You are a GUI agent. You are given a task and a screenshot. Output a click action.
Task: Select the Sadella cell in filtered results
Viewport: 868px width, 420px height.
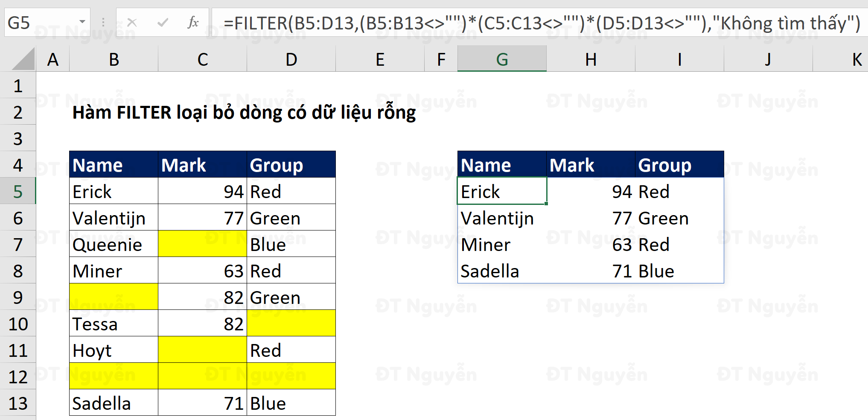502,271
